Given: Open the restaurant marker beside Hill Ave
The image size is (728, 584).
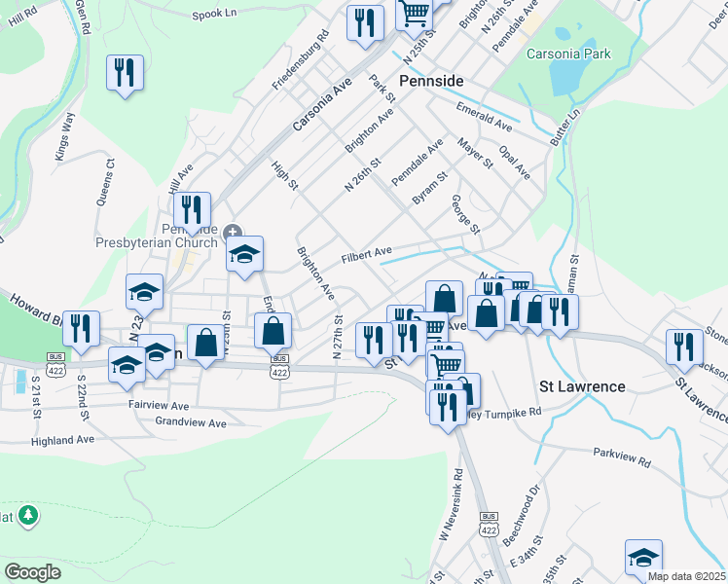Looking at the screenshot, I should point(192,209).
